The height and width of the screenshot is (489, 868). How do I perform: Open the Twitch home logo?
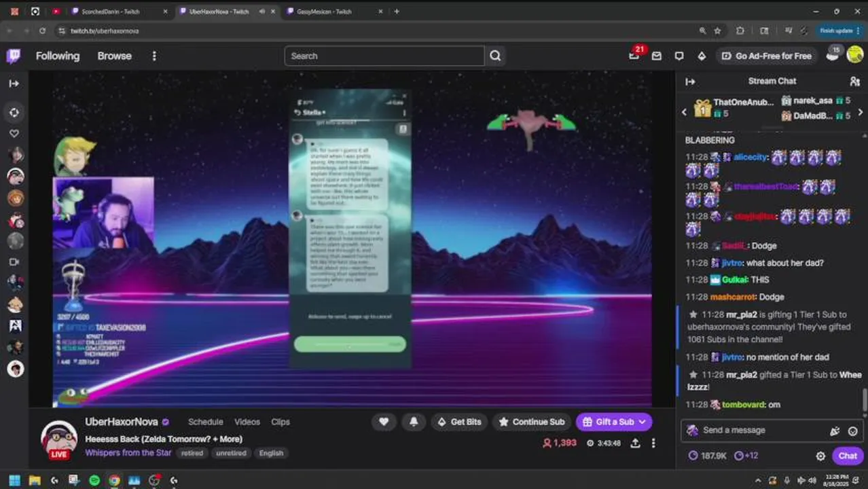tap(14, 56)
